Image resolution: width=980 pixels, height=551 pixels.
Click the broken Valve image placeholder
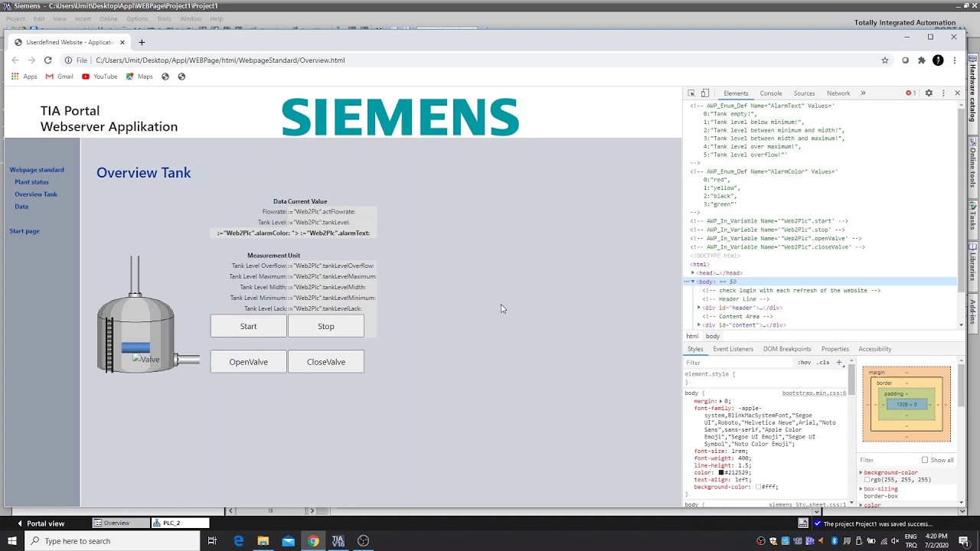click(x=145, y=359)
